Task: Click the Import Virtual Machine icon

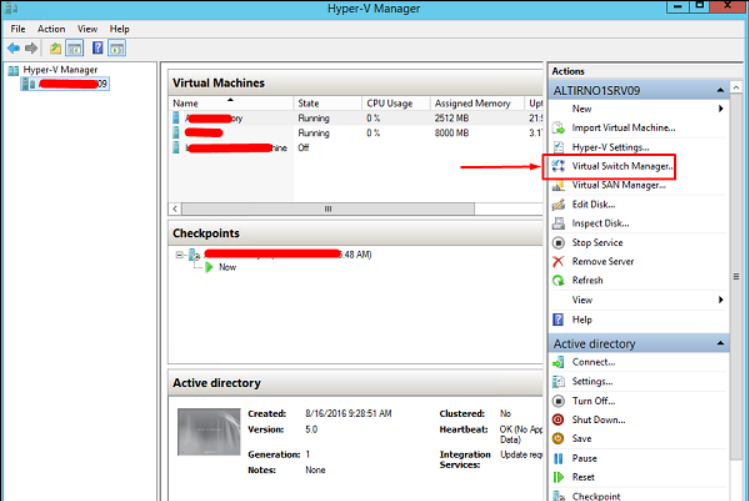Action: [x=559, y=128]
